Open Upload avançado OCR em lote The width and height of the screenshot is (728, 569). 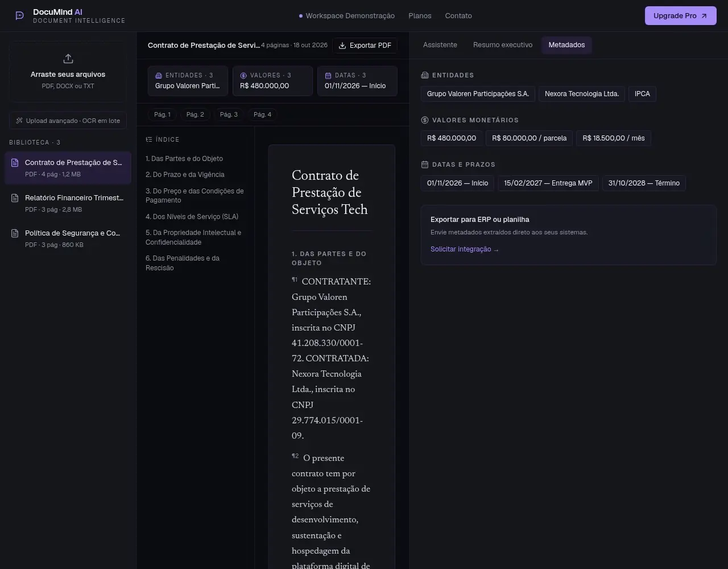pyautogui.click(x=68, y=121)
